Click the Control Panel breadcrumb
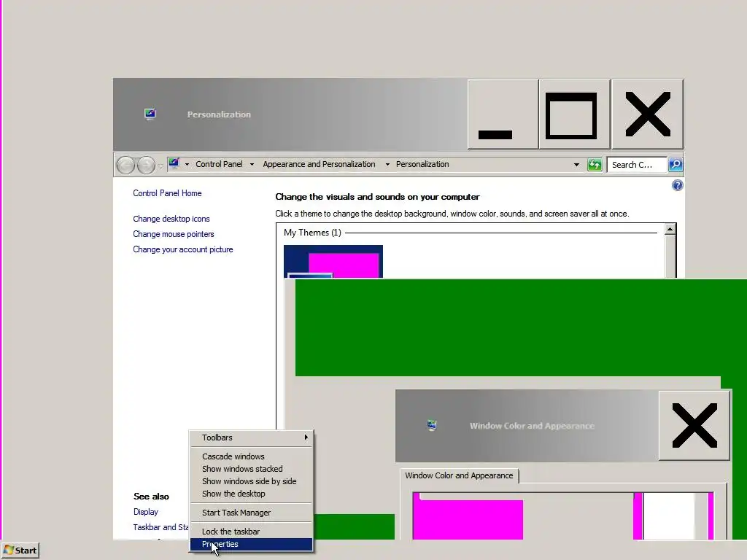747x560 pixels. [x=219, y=164]
